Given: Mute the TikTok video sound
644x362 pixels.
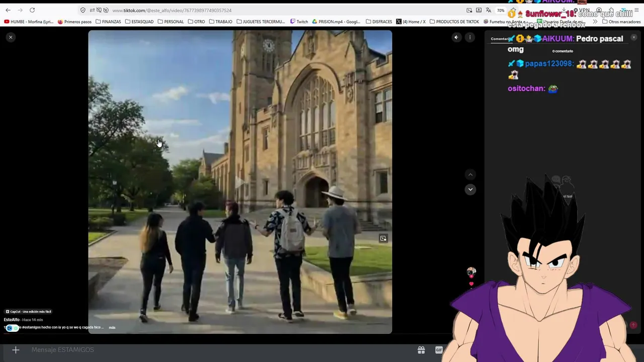Looking at the screenshot, I should click(456, 37).
